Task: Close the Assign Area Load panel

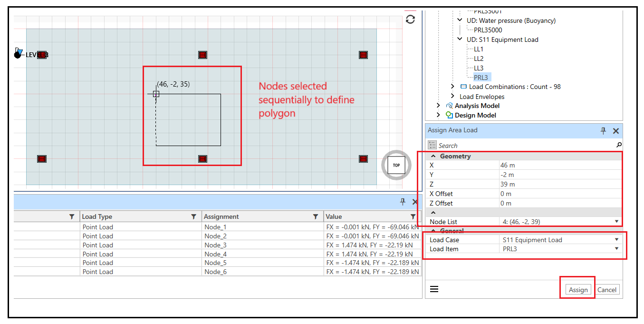Action: click(x=615, y=130)
